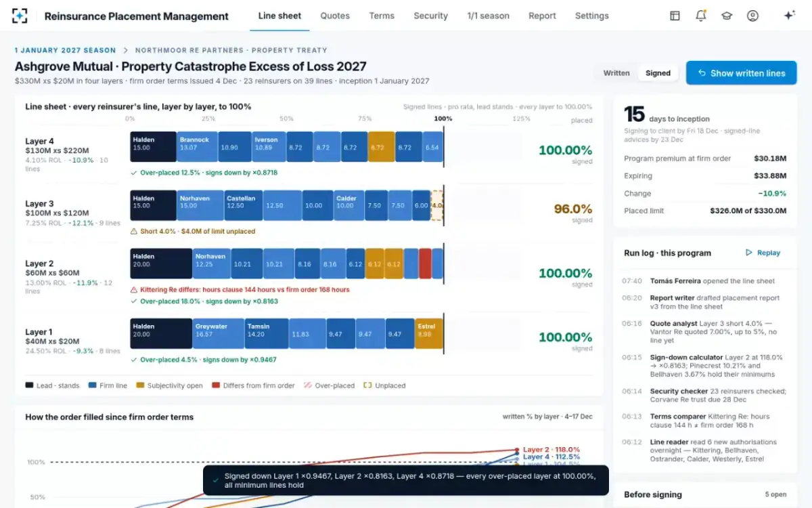Click the checkmark beside Over-placed 12.5%

click(133, 173)
